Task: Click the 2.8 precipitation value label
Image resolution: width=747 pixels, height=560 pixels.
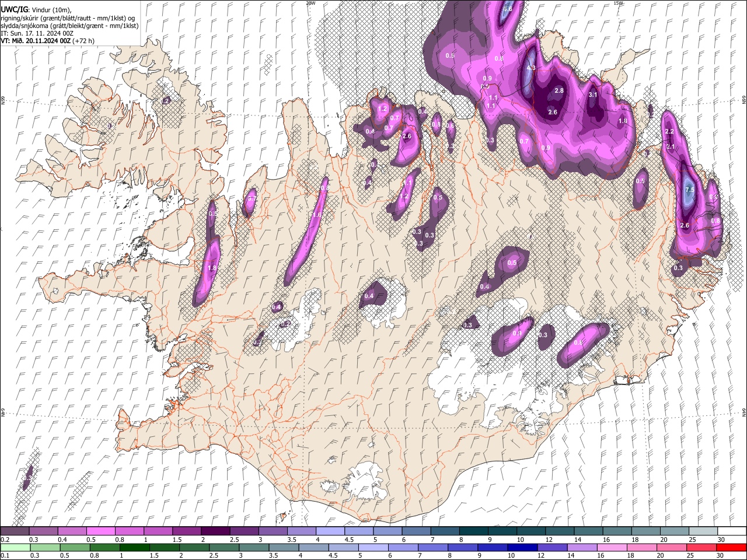Action: 559,90
